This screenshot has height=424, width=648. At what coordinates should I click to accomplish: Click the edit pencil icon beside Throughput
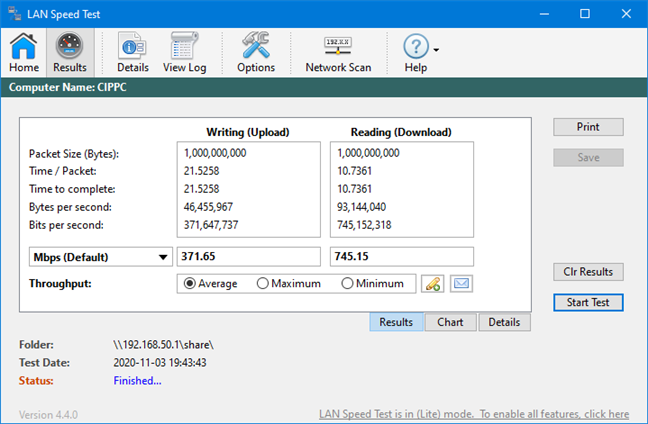(x=432, y=284)
